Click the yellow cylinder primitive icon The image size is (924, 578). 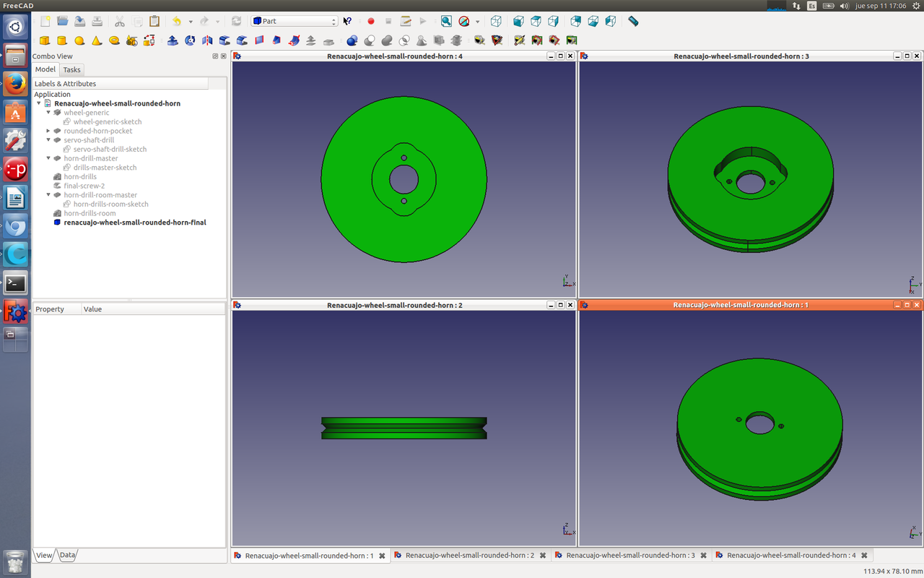pos(62,40)
